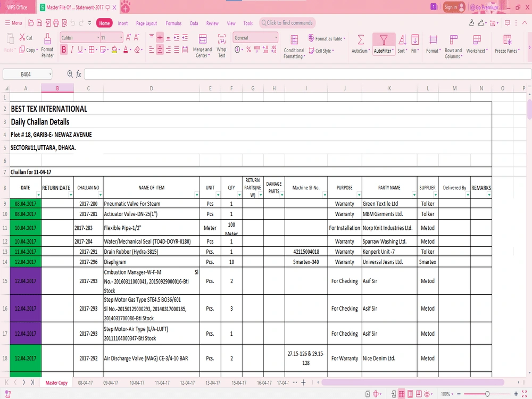Click the horizontal scrollbar
Image resolution: width=532 pixels, height=399 pixels.
[x=413, y=383]
